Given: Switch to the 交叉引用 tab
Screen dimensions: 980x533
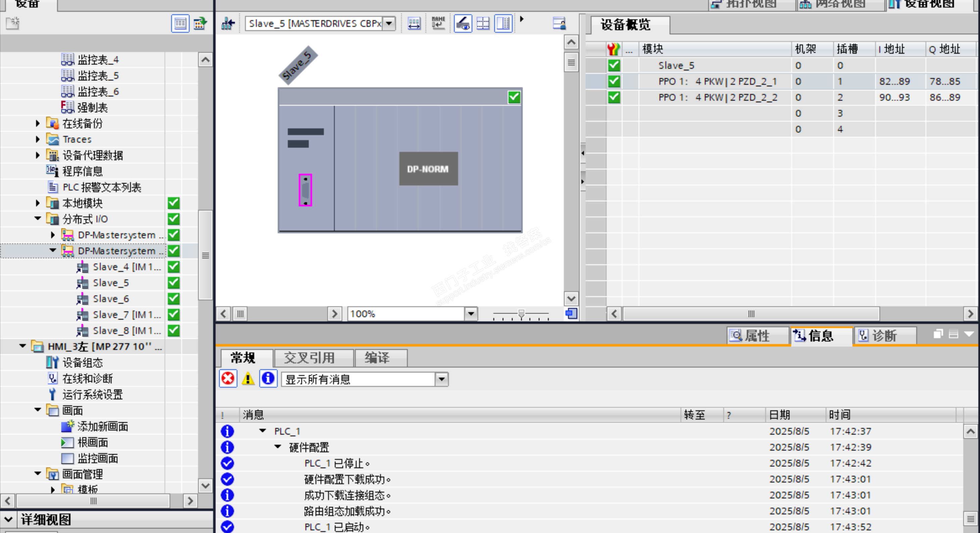Looking at the screenshot, I should 309,357.
